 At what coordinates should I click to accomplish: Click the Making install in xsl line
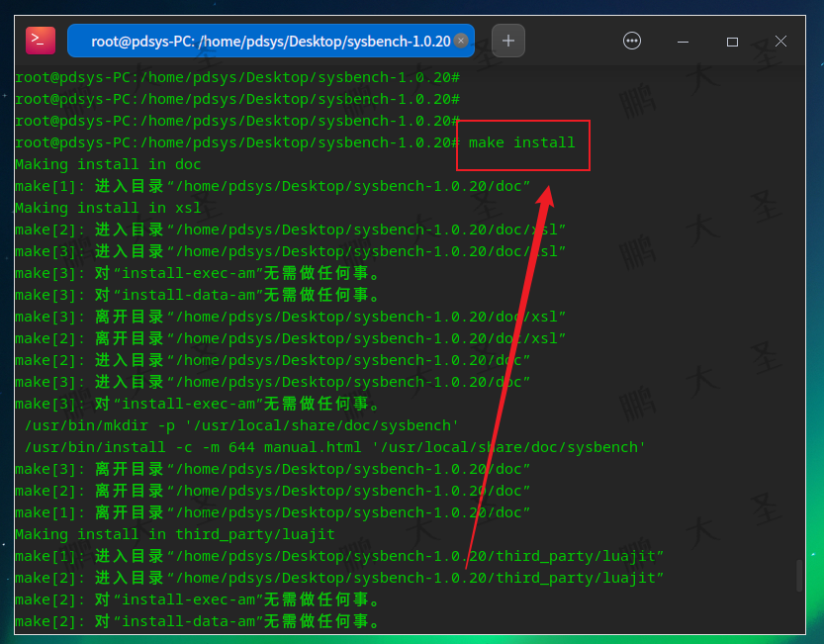[x=109, y=208]
